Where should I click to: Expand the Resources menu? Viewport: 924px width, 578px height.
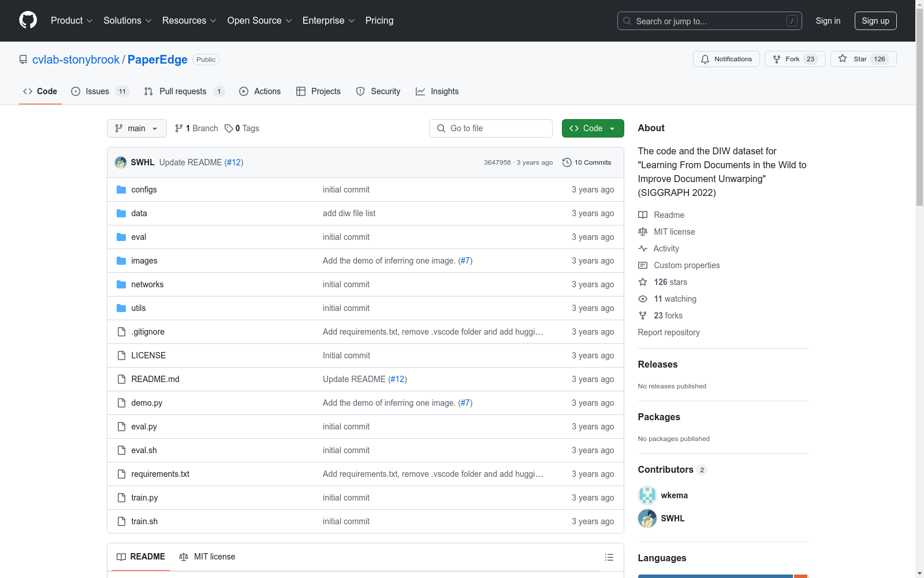tap(189, 21)
